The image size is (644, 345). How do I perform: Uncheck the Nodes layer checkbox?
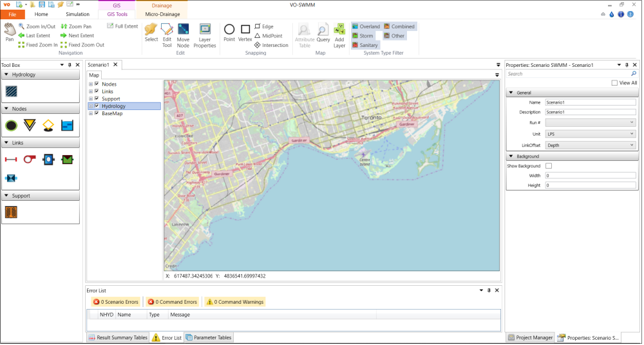(x=97, y=84)
